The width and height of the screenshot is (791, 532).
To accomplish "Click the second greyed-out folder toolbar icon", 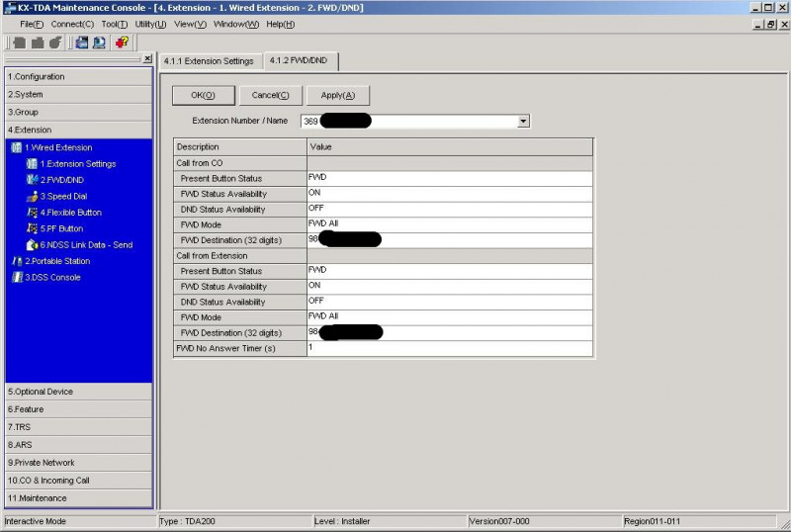I will click(x=38, y=43).
